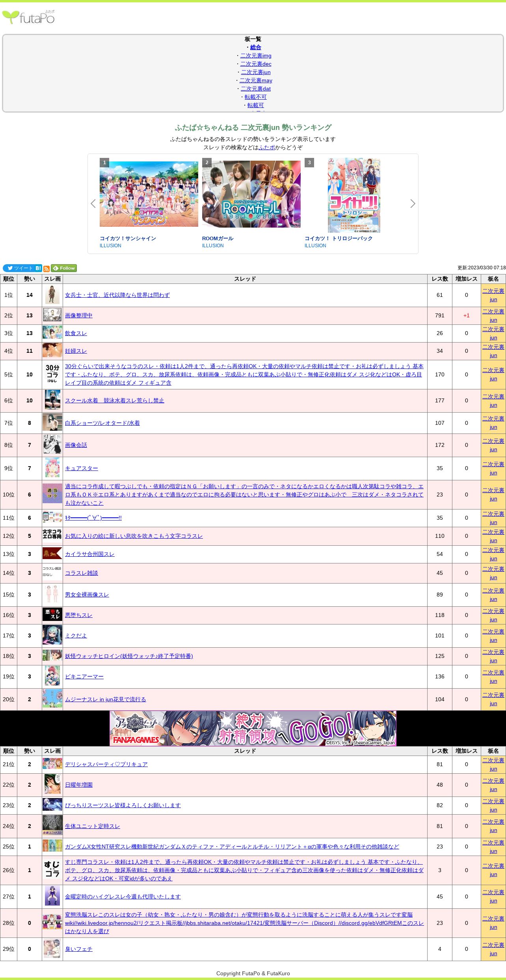The width and height of the screenshot is (506, 980).
Task: Click レス数 column header in top table
Action: click(440, 279)
